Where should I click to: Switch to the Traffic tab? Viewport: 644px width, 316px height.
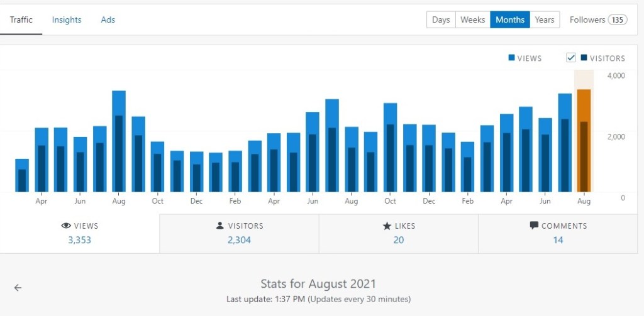pyautogui.click(x=21, y=19)
